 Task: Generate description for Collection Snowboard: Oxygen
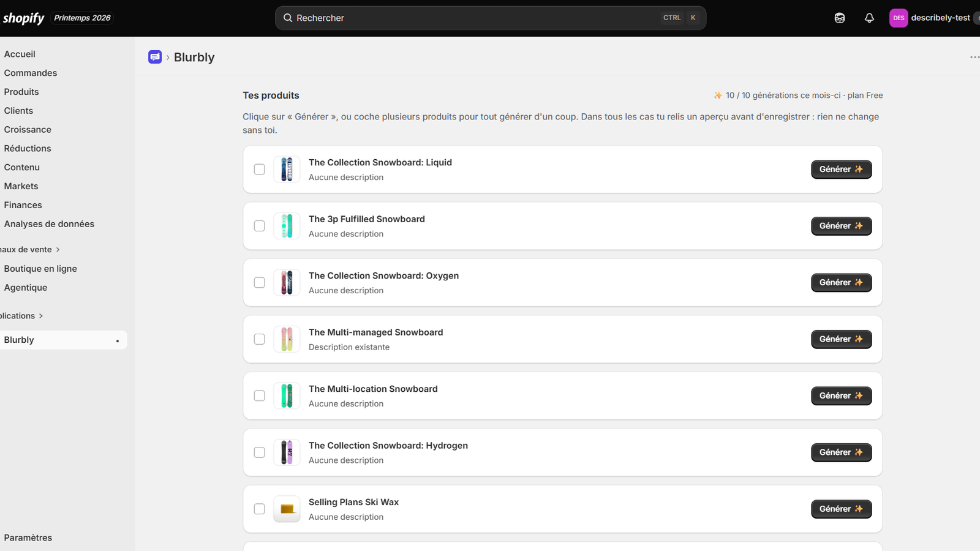pos(842,283)
